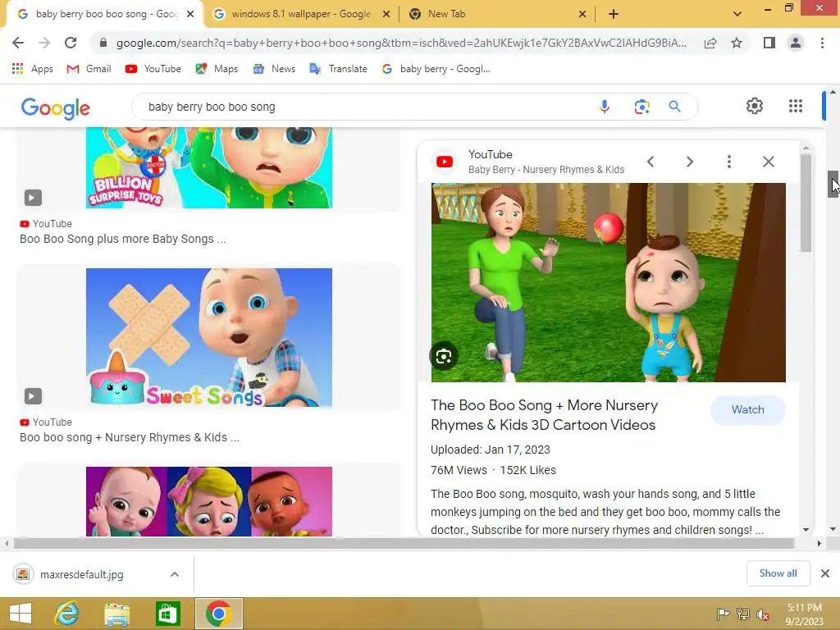Click the Watch button
Image resolution: width=840 pixels, height=630 pixels.
[748, 410]
